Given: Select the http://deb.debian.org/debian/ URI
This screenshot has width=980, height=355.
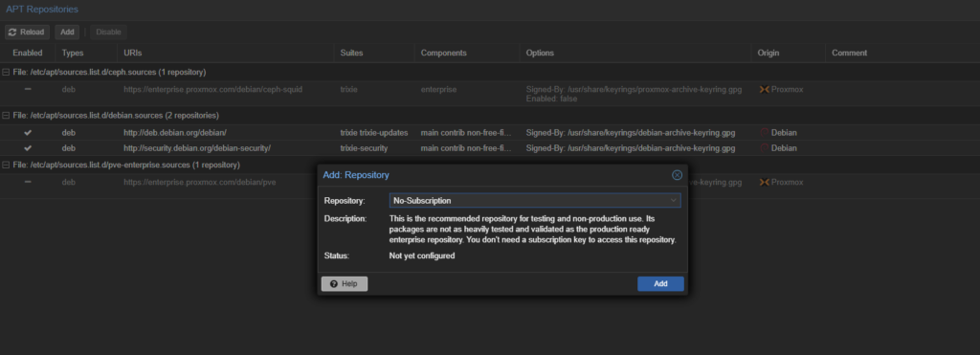Looking at the screenshot, I should pyautogui.click(x=175, y=132).
